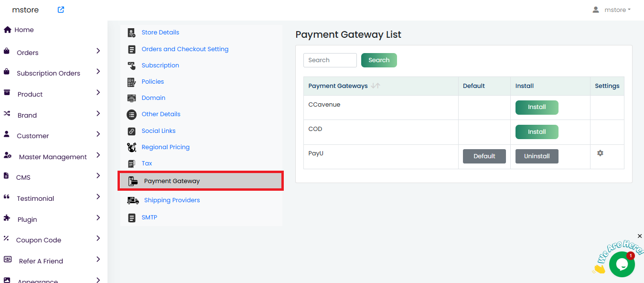Install the CCavenue payment gateway
644x283 pixels.
point(537,107)
